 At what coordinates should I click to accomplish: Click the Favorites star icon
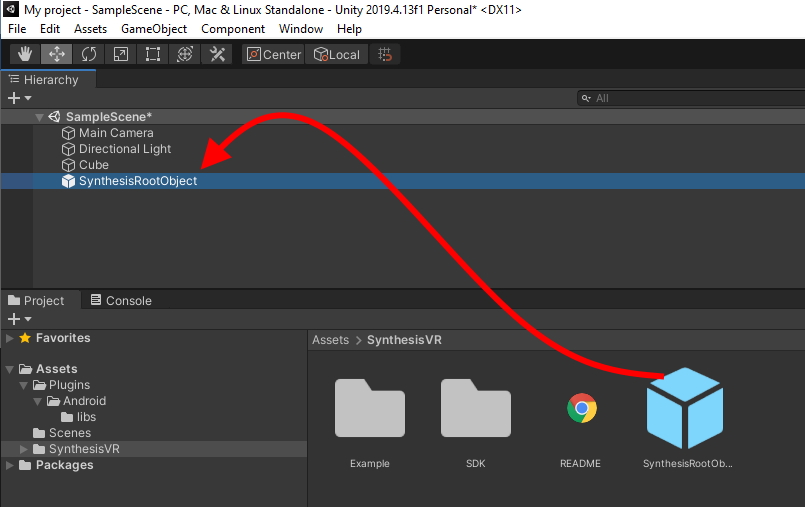tap(25, 338)
